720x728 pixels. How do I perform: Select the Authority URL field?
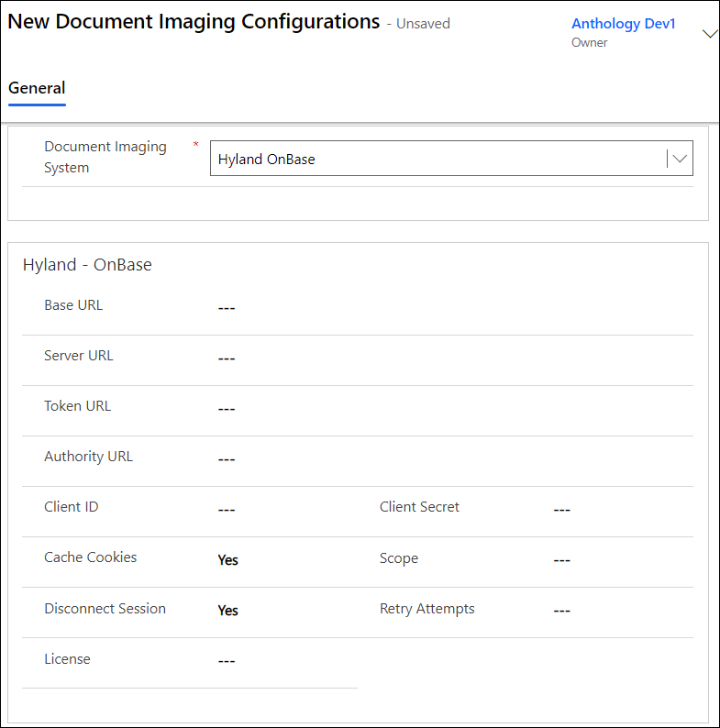click(x=449, y=459)
